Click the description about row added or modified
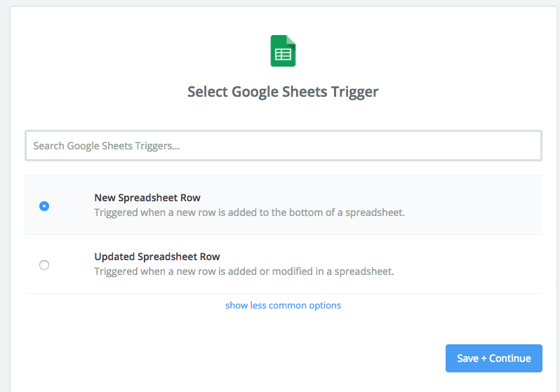Image resolution: width=560 pixels, height=392 pixels. point(244,271)
